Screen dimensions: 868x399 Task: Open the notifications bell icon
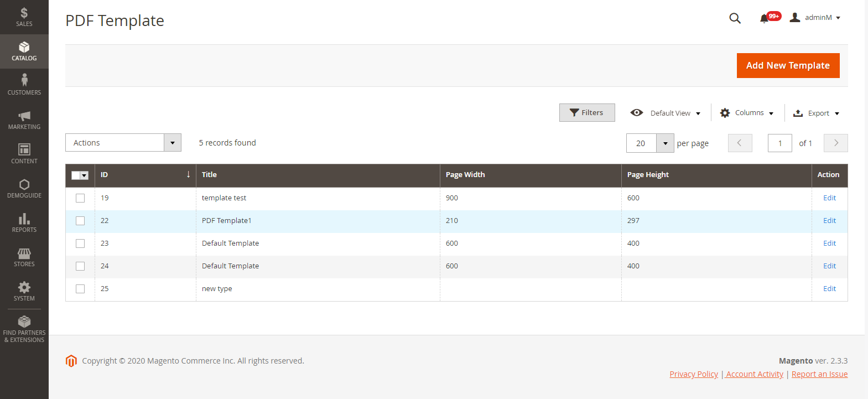click(x=764, y=18)
